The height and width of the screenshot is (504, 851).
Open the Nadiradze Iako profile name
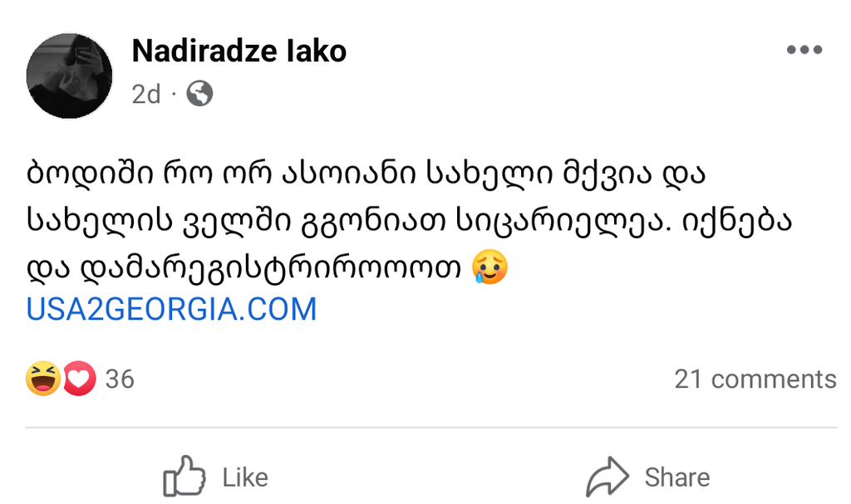point(239,51)
